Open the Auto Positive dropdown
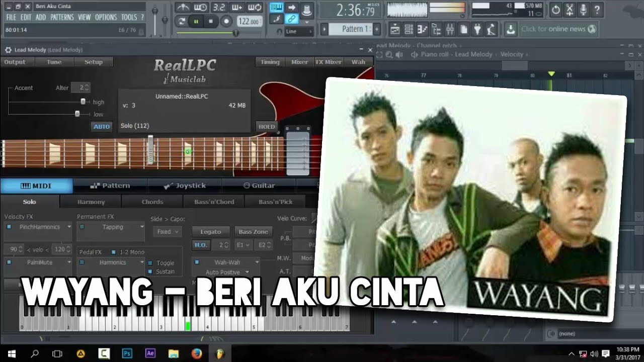 [247, 272]
